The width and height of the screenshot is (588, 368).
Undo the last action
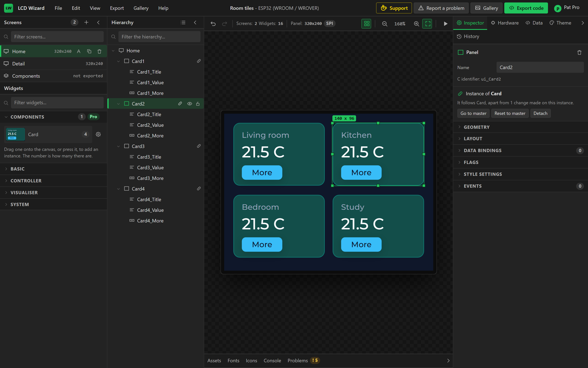pos(213,24)
